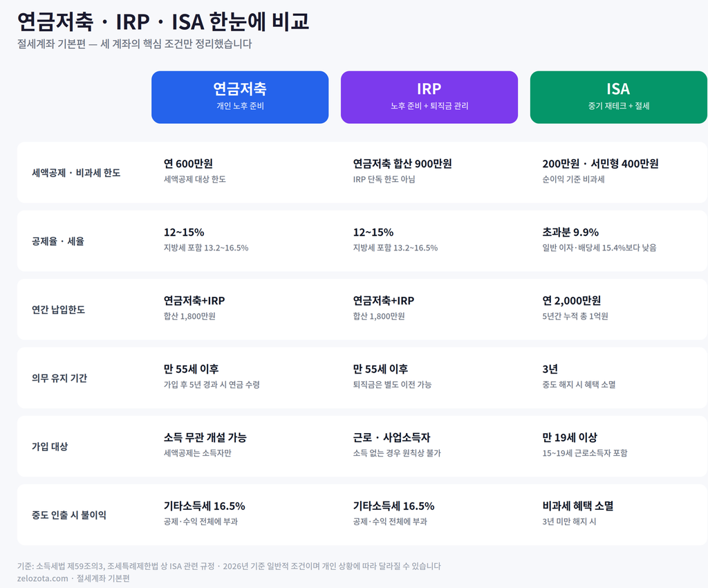Click the '근로 · 사업소득자' value
Image resolution: width=708 pixels, height=588 pixels.
[x=391, y=437]
